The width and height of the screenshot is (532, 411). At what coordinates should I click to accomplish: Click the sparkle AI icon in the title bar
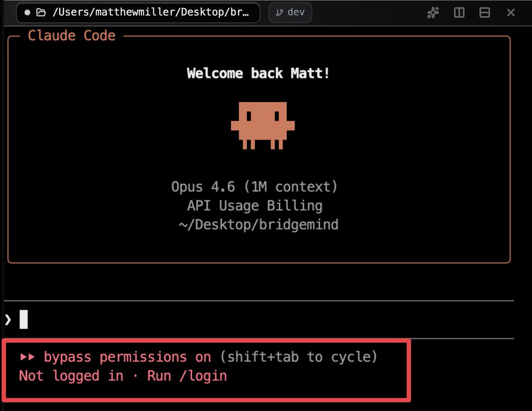433,13
